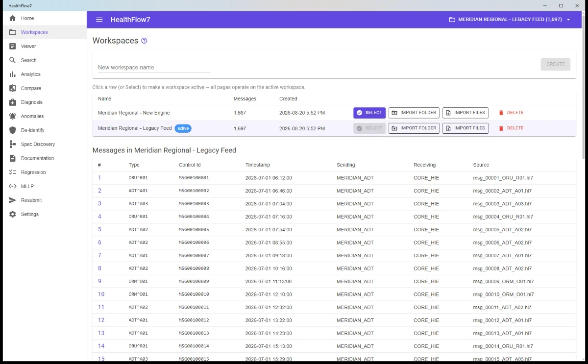The height and width of the screenshot is (364, 588).
Task: Click IMPORT FOLDER for the Legacy Feed workspace
Action: [414, 128]
